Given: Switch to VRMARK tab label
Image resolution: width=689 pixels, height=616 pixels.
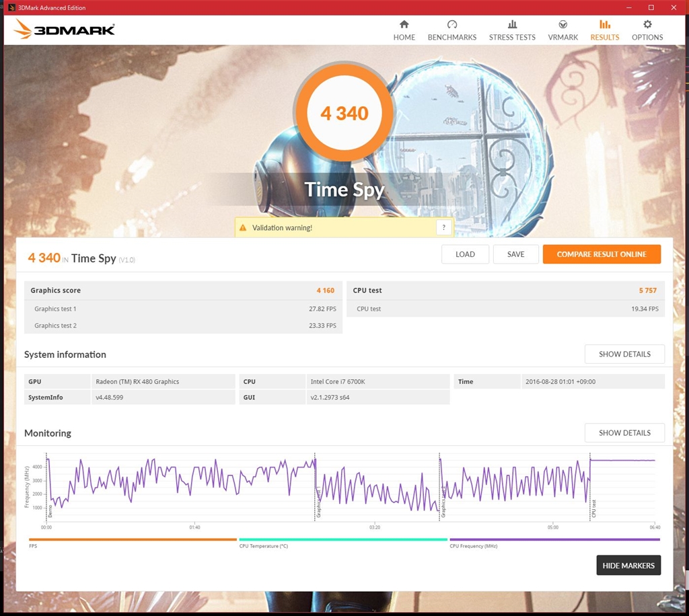Looking at the screenshot, I should (563, 37).
